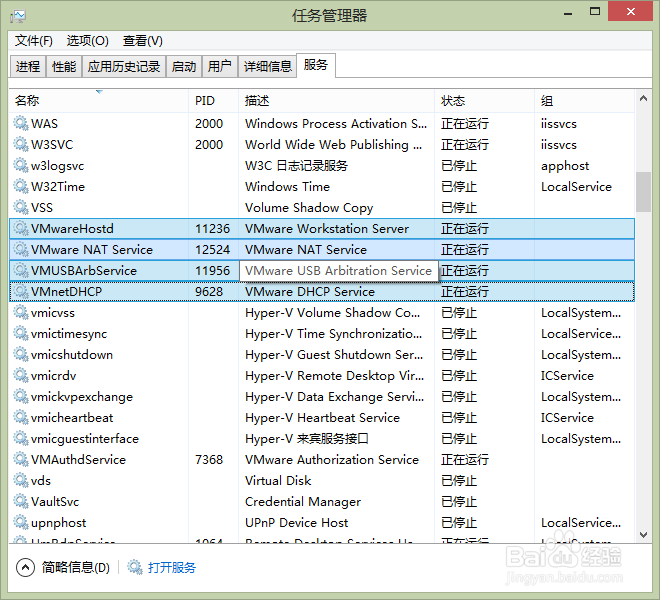Click the gear icon beside vmicrdv
Viewport: 660px width, 600px height.
click(20, 375)
